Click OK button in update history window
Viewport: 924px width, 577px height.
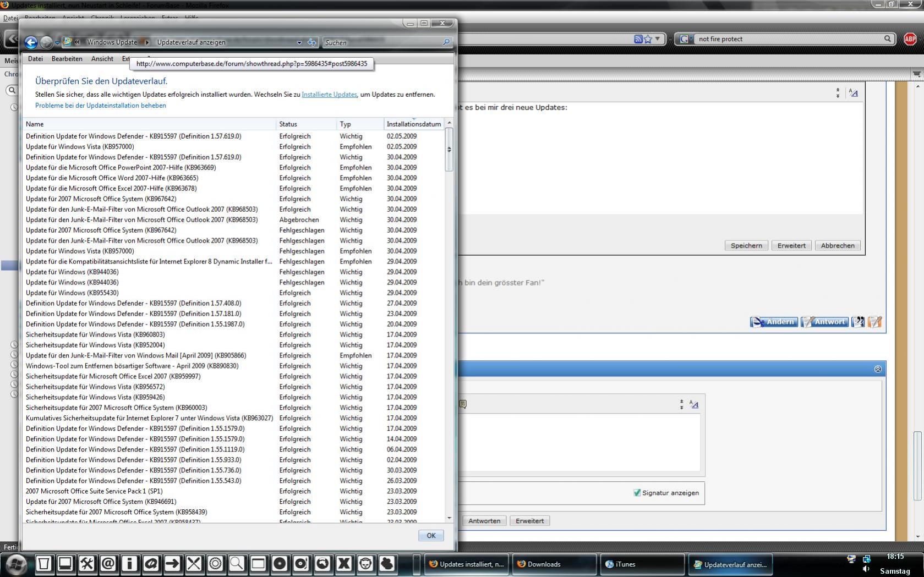click(431, 536)
